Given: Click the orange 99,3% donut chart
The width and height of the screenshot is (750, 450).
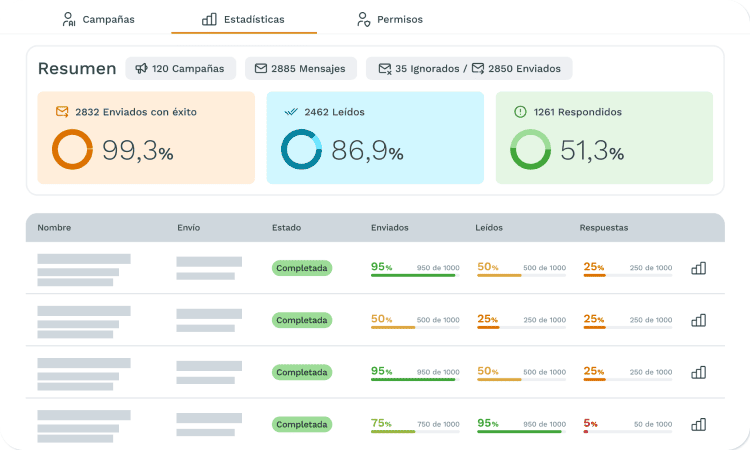Looking at the screenshot, I should pos(72,150).
